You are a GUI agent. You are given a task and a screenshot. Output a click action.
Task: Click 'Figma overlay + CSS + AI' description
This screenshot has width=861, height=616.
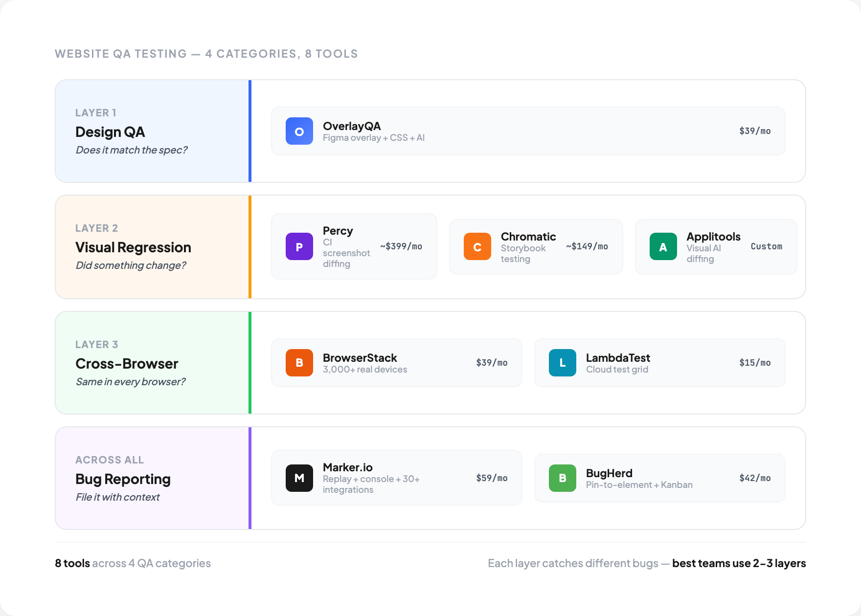click(374, 138)
